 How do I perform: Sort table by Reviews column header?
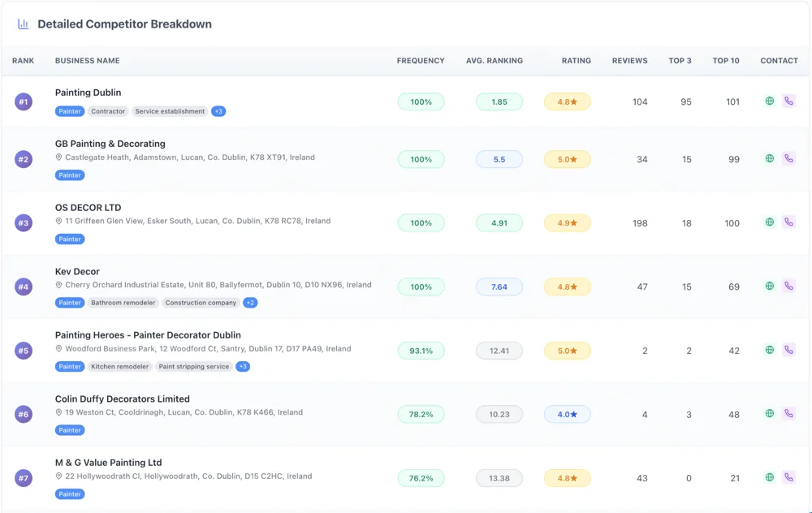click(x=629, y=61)
